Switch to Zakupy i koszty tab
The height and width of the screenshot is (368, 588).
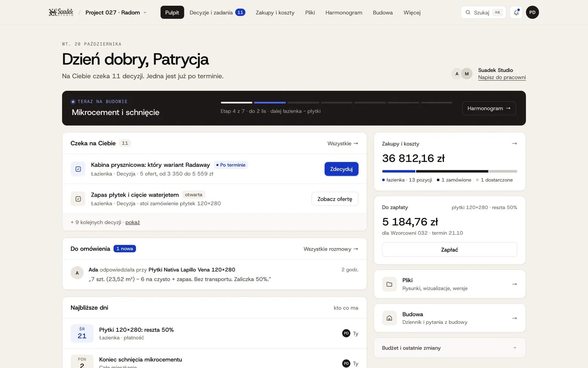coord(275,12)
